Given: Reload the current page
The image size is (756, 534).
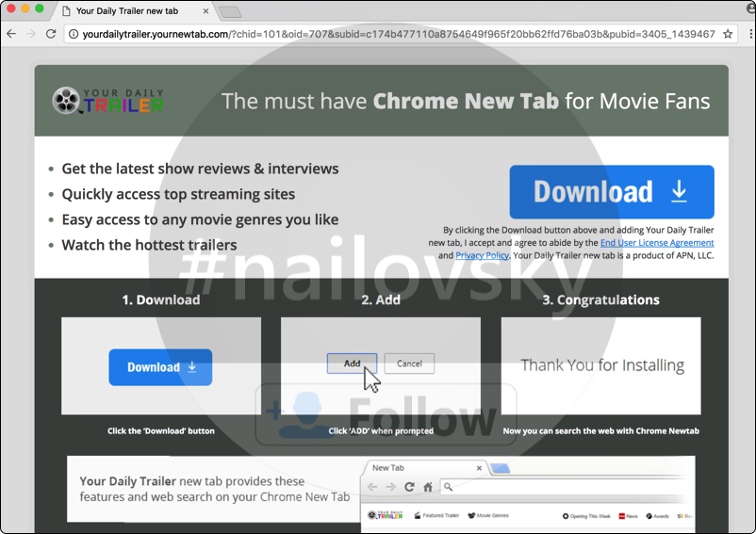Looking at the screenshot, I should (x=51, y=34).
